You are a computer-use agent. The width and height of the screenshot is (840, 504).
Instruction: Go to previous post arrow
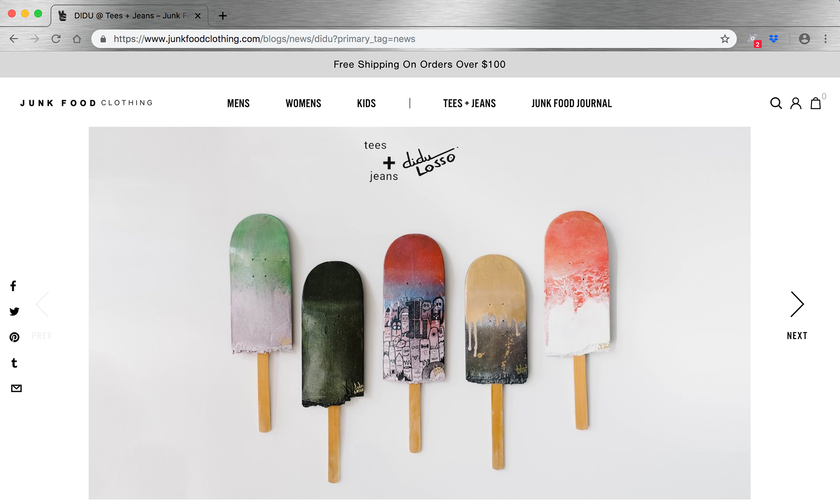42,304
